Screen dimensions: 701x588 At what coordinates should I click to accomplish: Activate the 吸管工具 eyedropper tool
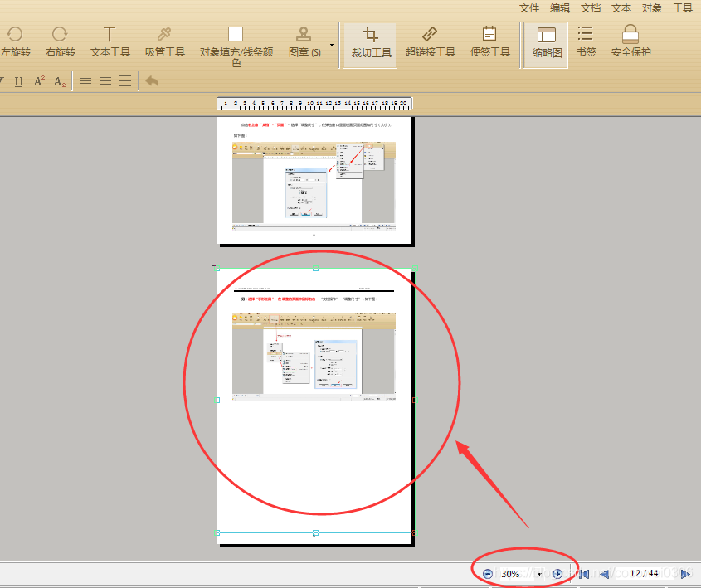pyautogui.click(x=164, y=42)
